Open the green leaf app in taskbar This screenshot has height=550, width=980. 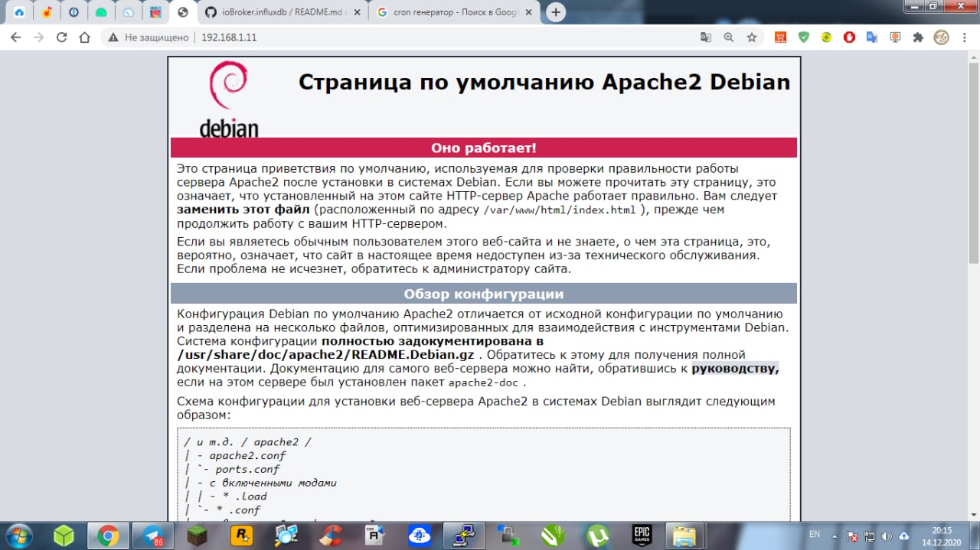[552, 535]
